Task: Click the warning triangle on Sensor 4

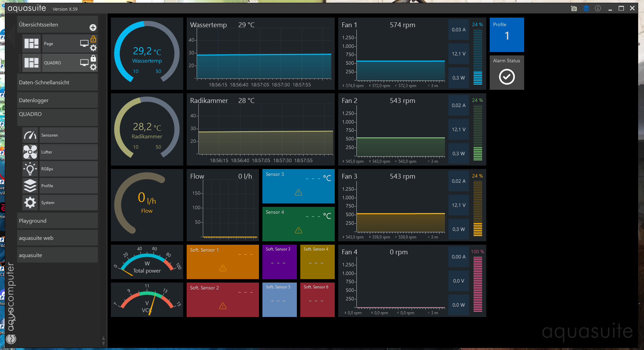Action: 299,230
